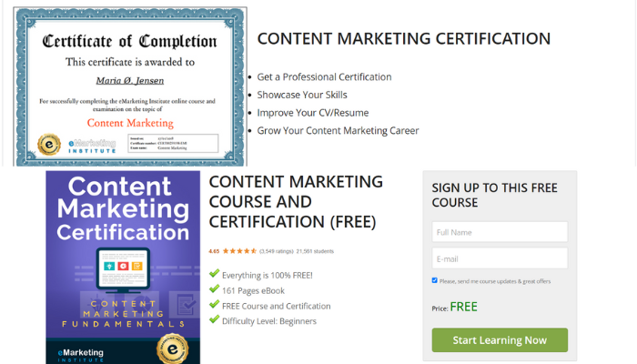
Task: Click the 161 Pages eBook text
Action: (x=253, y=291)
